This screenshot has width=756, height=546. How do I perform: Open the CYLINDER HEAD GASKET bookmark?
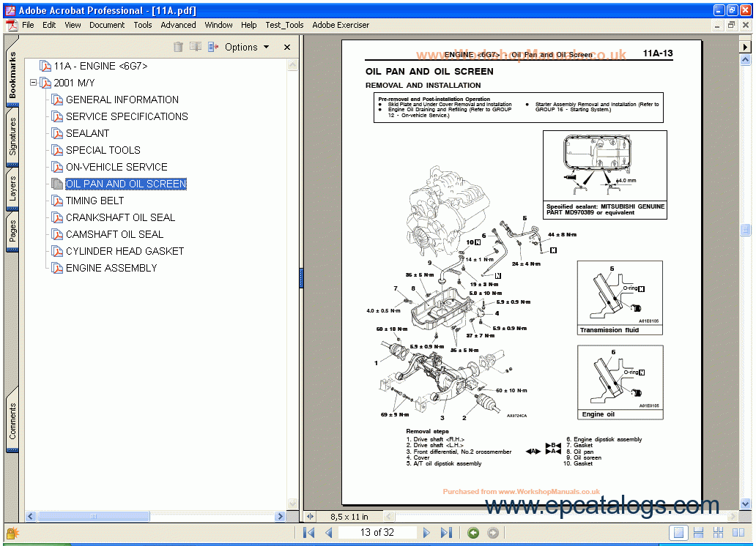(x=125, y=252)
